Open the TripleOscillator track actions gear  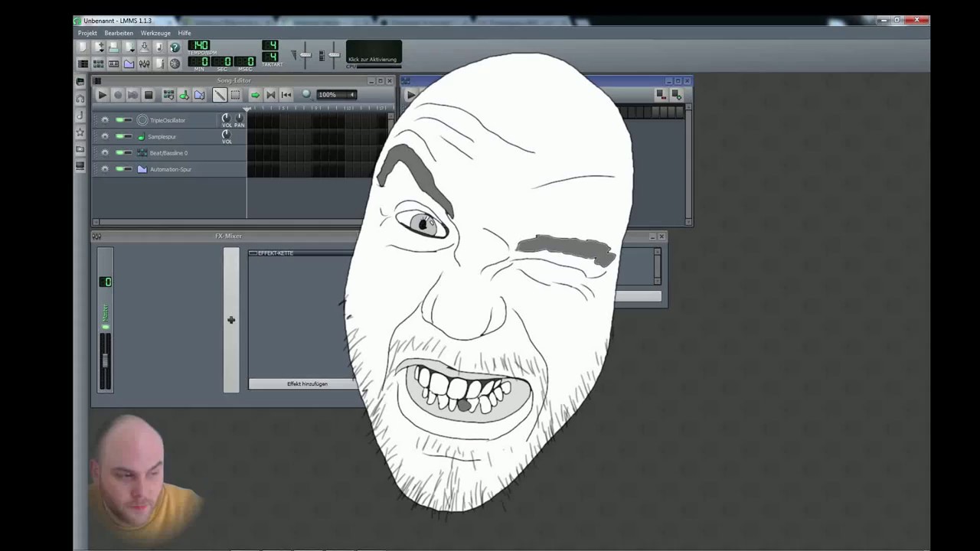point(105,120)
